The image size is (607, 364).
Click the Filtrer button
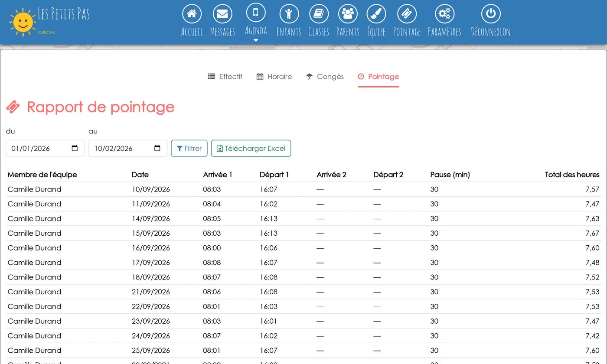[x=189, y=148]
